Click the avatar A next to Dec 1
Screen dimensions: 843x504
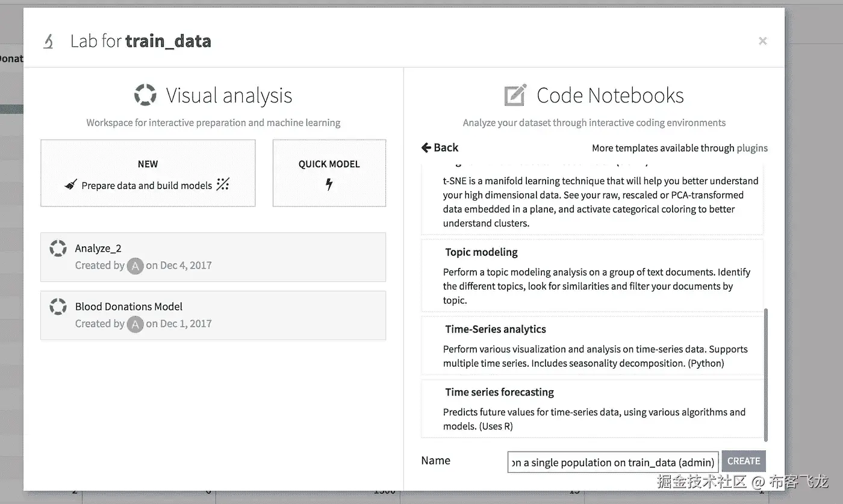tap(135, 324)
